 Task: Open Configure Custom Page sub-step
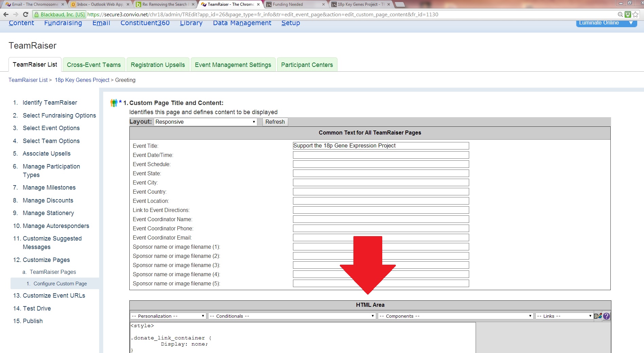(60, 284)
